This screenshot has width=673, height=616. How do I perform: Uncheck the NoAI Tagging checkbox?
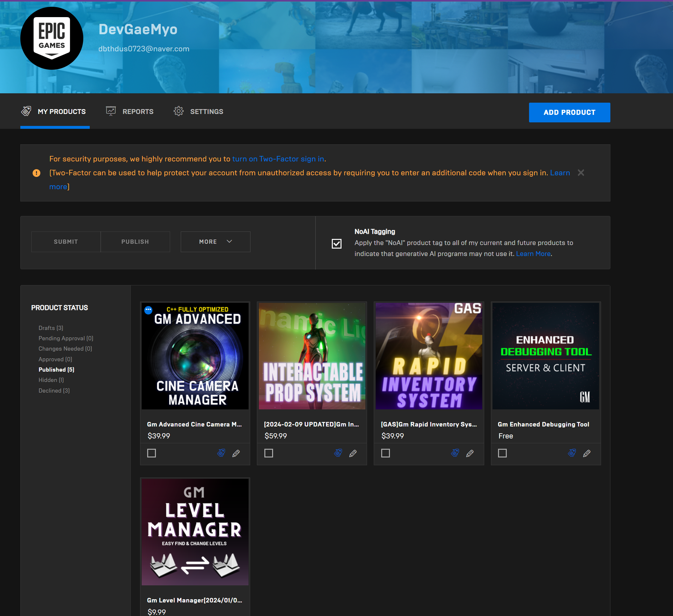coord(336,243)
